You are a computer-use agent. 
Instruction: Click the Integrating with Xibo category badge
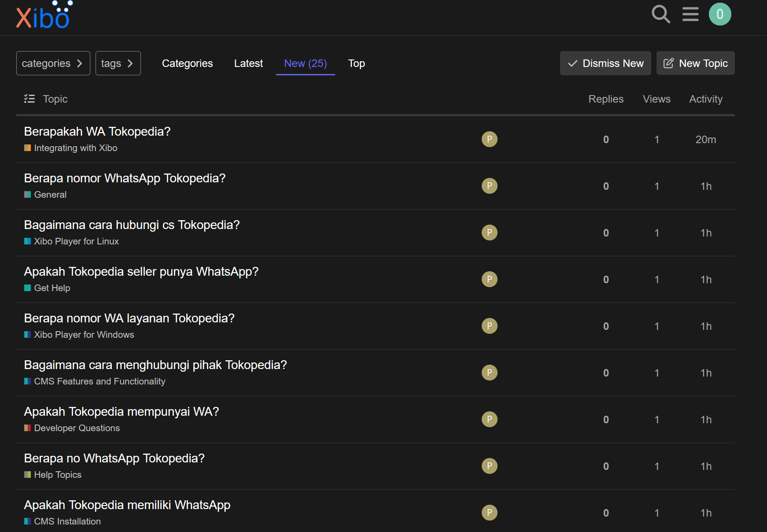pyautogui.click(x=75, y=148)
